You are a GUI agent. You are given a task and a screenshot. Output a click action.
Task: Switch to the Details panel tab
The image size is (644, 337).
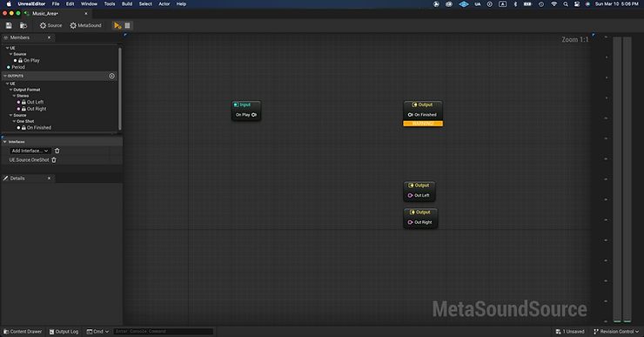[17, 179]
